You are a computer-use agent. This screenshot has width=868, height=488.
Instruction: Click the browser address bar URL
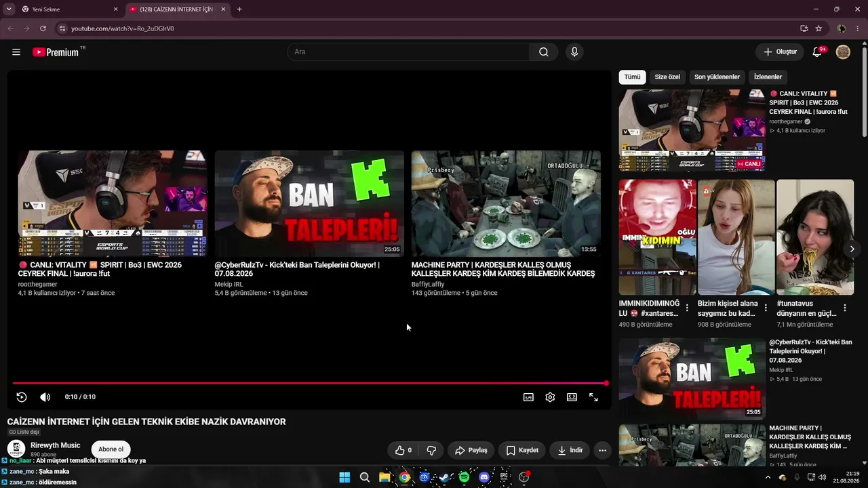(x=123, y=28)
